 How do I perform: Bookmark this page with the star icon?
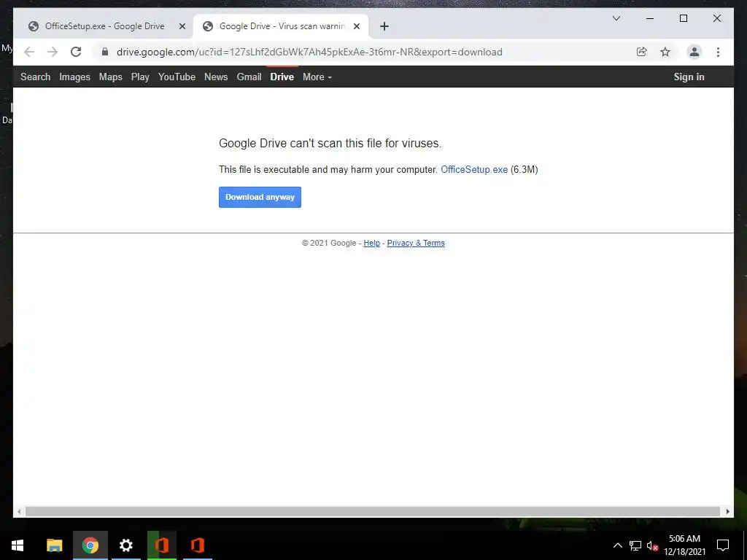point(665,52)
